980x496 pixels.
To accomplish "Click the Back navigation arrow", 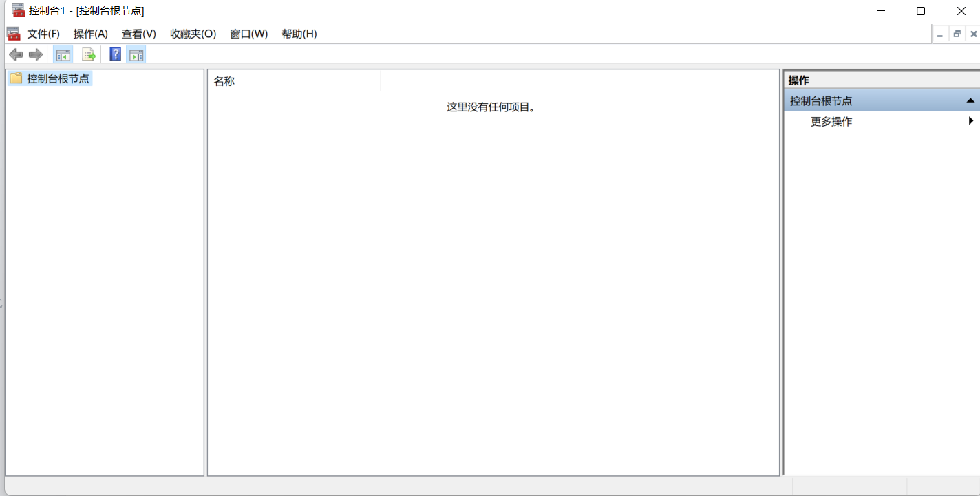I will (16, 54).
